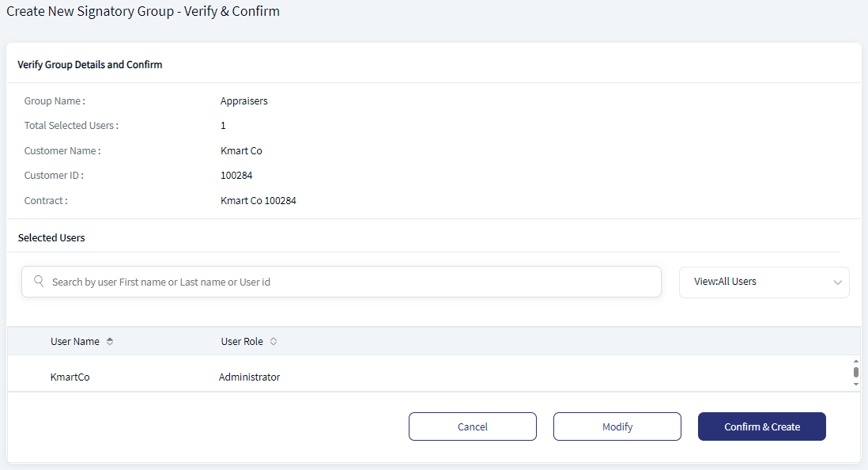Click the User Name column header
Viewport: 868px width, 470px height.
(75, 341)
